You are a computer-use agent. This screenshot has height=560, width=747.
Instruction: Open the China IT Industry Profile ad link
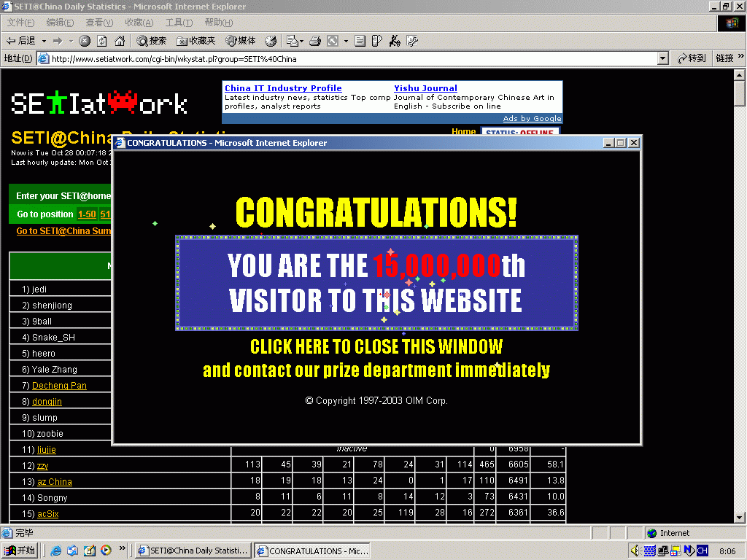[283, 88]
